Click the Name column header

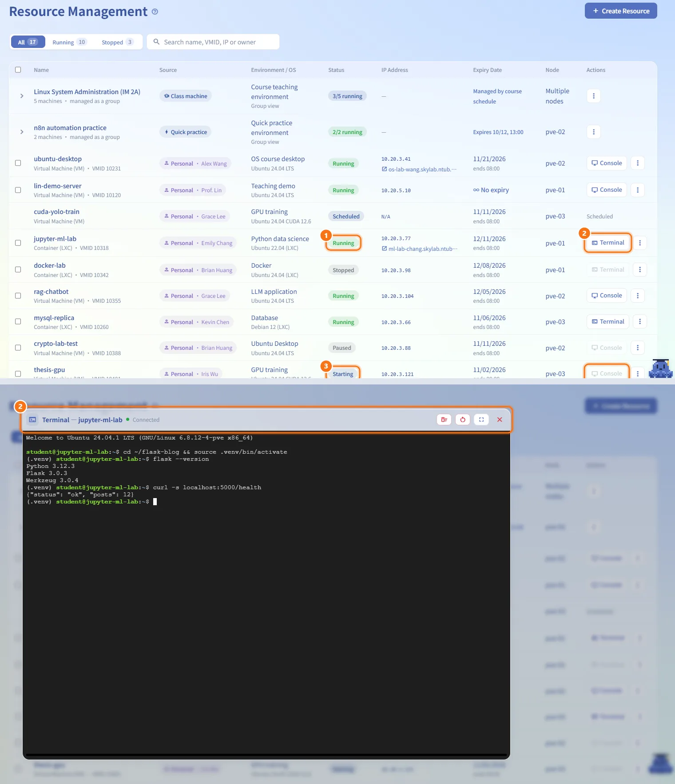(41, 70)
